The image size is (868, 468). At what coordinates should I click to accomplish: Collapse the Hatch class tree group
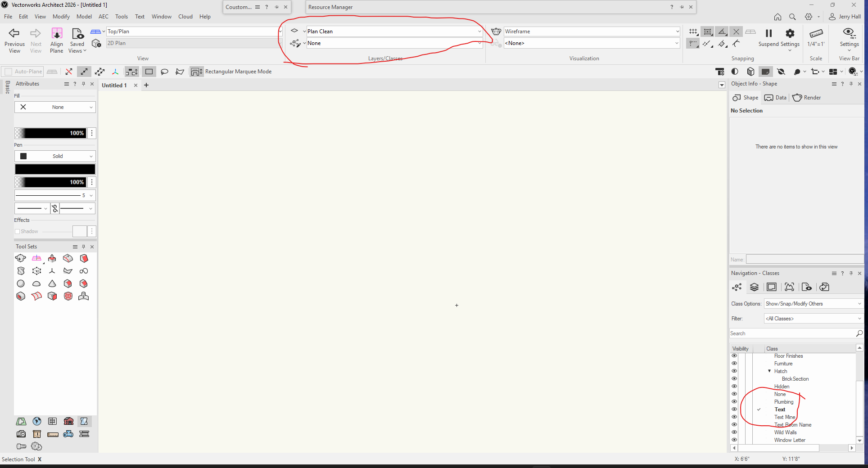769,371
